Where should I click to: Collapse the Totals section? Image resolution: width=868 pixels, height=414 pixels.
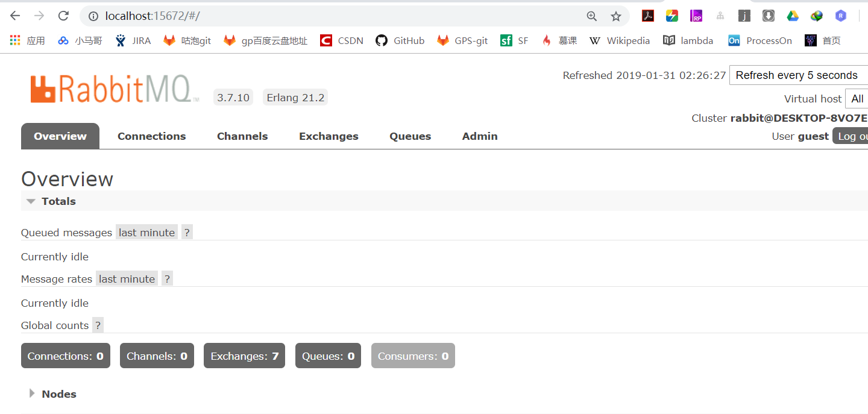31,201
